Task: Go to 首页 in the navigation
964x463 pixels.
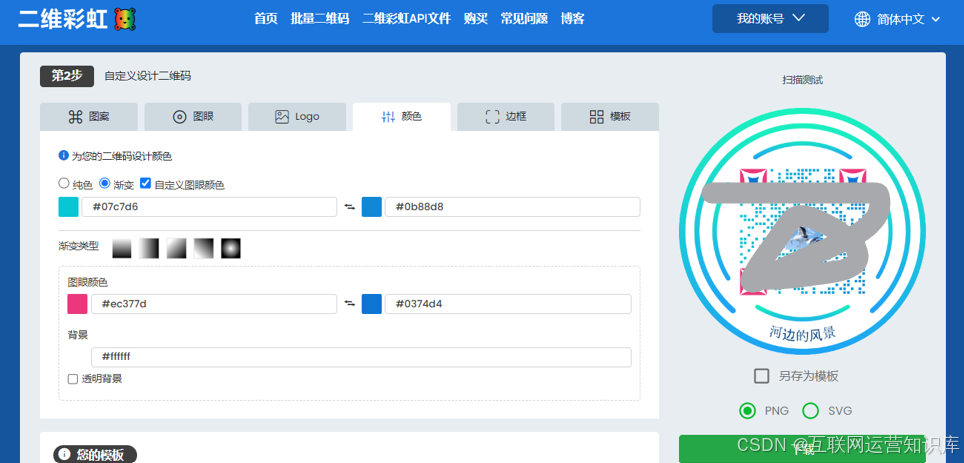Action: point(266,19)
